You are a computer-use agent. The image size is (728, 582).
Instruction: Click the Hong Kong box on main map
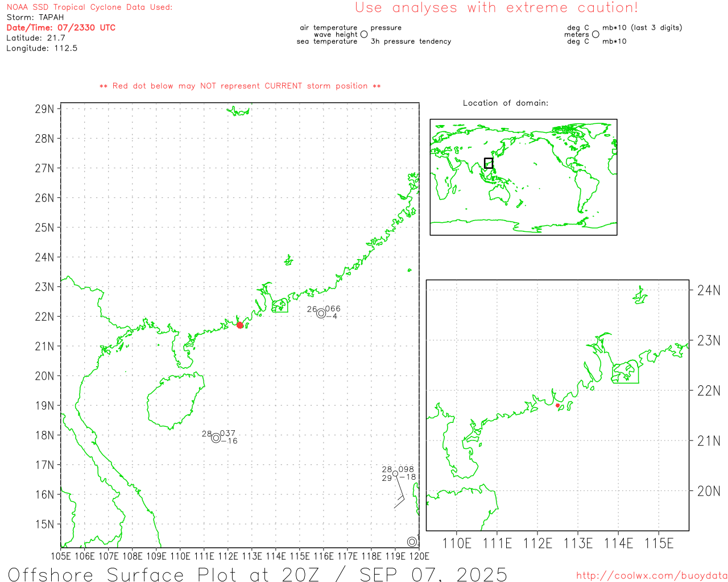click(x=280, y=306)
